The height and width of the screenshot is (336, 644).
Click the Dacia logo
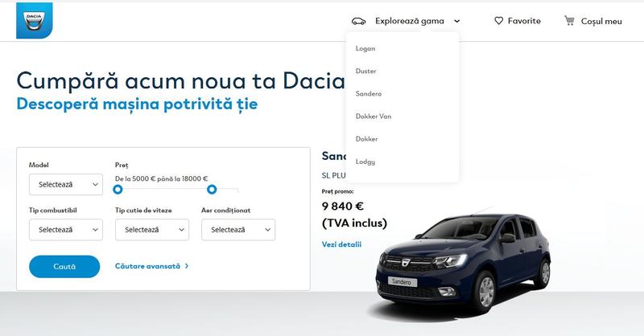click(x=34, y=20)
